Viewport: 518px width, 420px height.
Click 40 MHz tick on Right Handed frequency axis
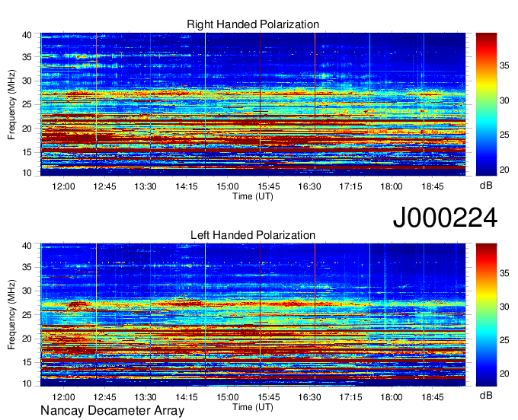(x=27, y=35)
